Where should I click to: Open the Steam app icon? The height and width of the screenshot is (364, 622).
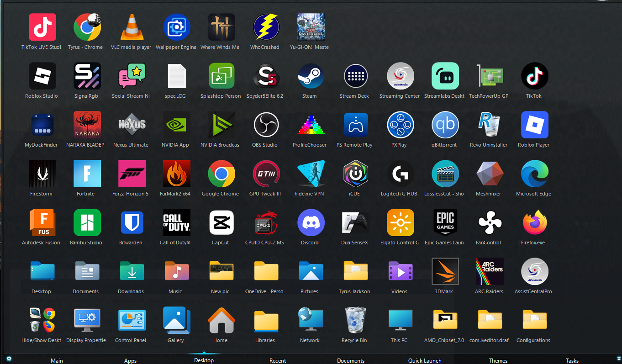tap(310, 76)
